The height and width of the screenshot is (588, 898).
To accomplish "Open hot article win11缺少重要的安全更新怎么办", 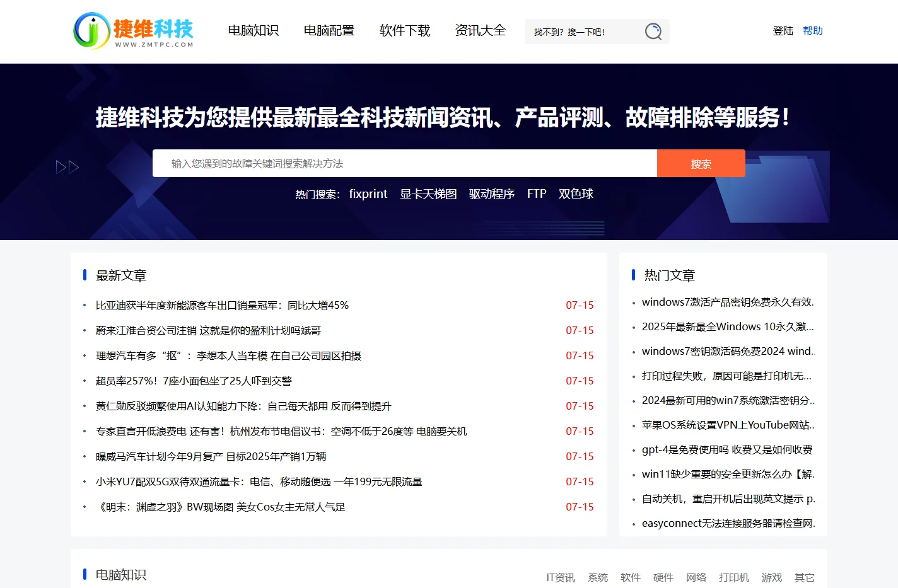I will pyautogui.click(x=728, y=474).
